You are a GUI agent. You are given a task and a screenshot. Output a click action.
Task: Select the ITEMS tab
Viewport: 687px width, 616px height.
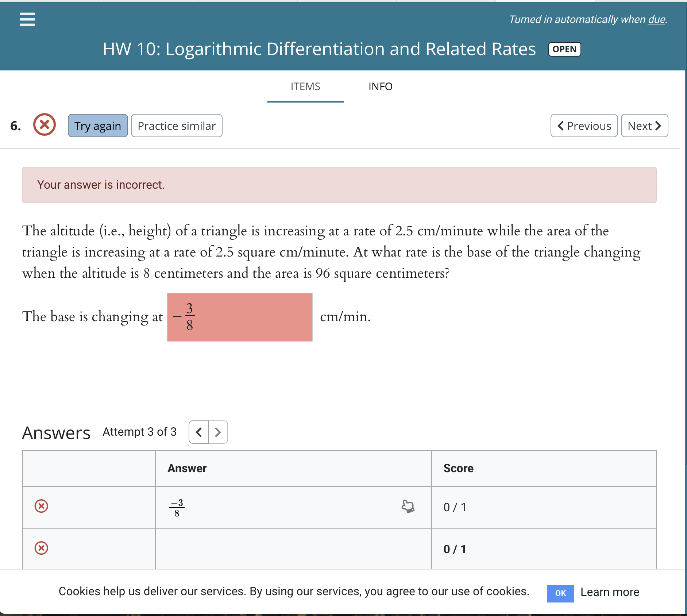(x=305, y=86)
